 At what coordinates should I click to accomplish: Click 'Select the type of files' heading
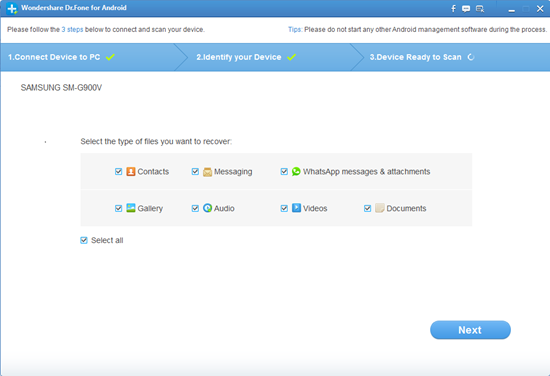pos(156,141)
